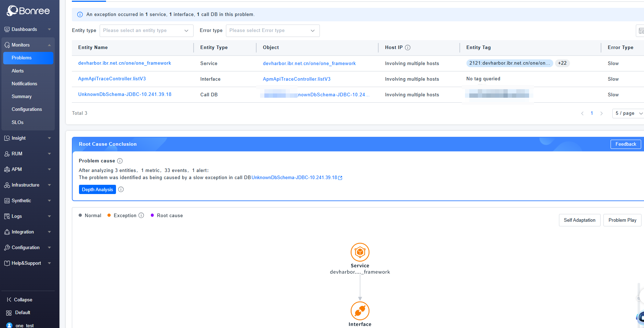Image resolution: width=644 pixels, height=328 pixels.
Task: Click the Service node icon in topology
Action: coord(360,252)
